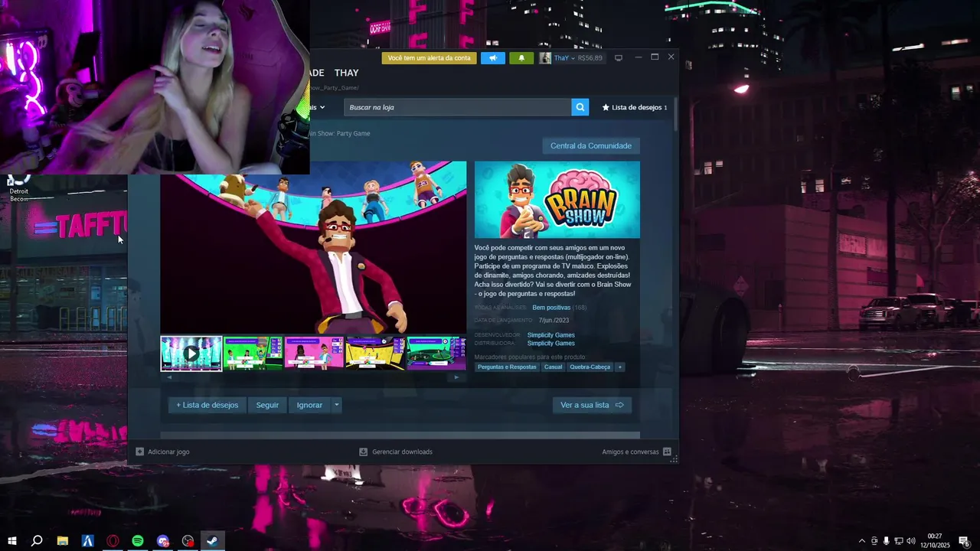Open Ver a sua lista
Image resolution: width=980 pixels, height=551 pixels.
592,405
